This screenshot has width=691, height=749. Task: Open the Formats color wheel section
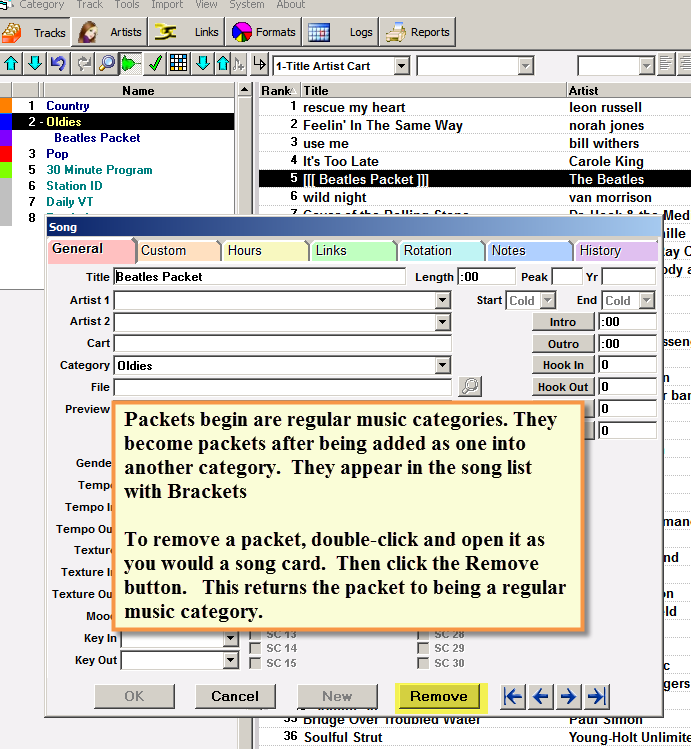tap(264, 32)
